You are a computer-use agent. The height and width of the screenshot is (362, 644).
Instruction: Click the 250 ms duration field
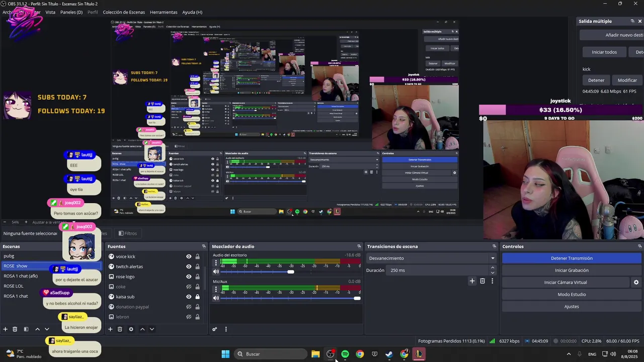(x=438, y=270)
